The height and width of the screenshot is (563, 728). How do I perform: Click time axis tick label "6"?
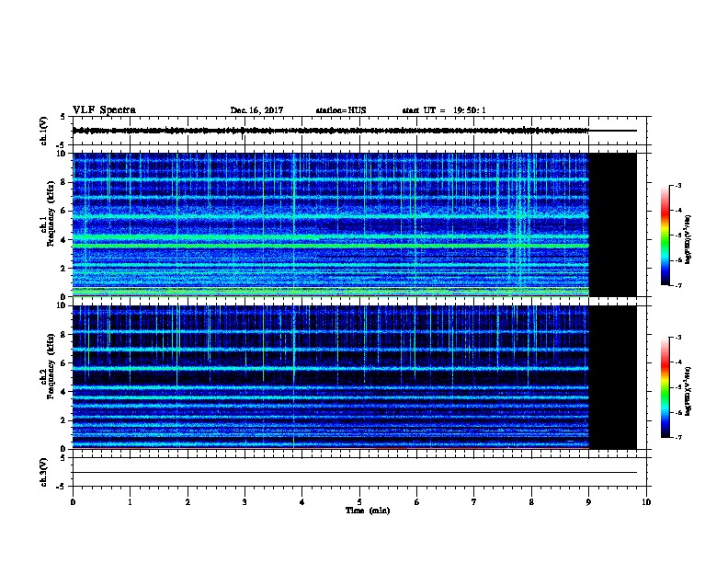pos(416,501)
